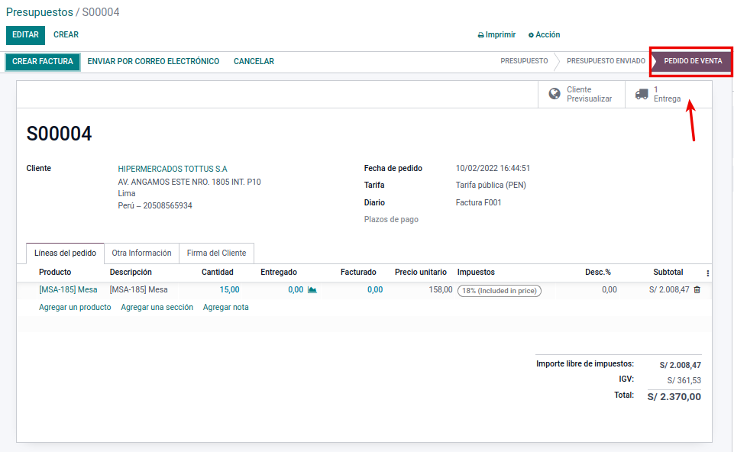Click the gear icon next to Acción
Screen dimensions: 734x452
point(531,35)
